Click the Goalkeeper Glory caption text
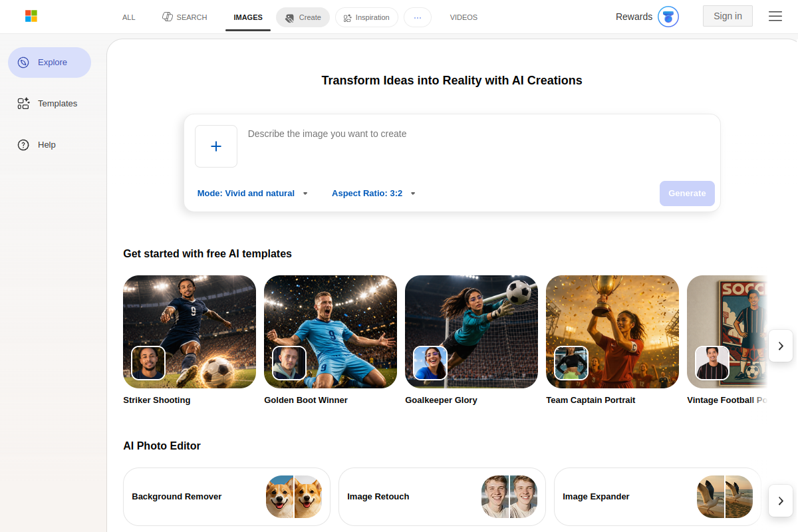This screenshot has height=532, width=798. [x=441, y=400]
